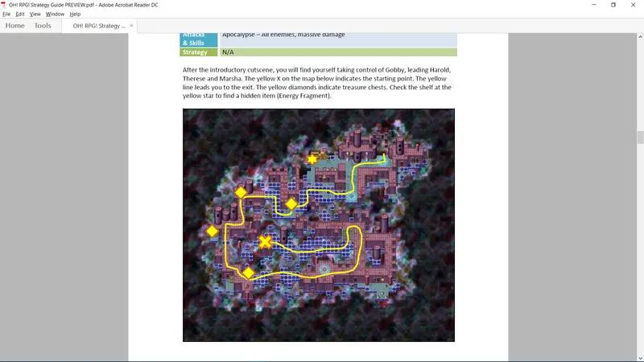The height and width of the screenshot is (362, 644).
Task: Select the OH! RPG! Strategy document tab
Action: tap(99, 26)
